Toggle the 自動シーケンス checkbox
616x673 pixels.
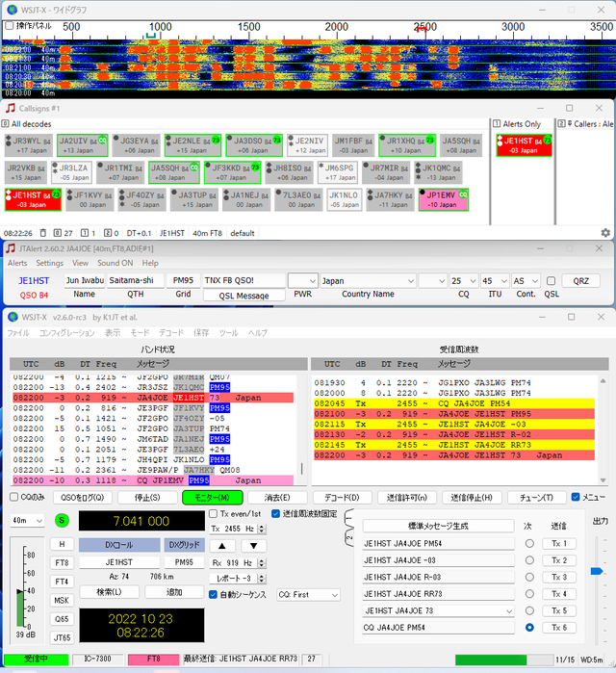pyautogui.click(x=213, y=594)
